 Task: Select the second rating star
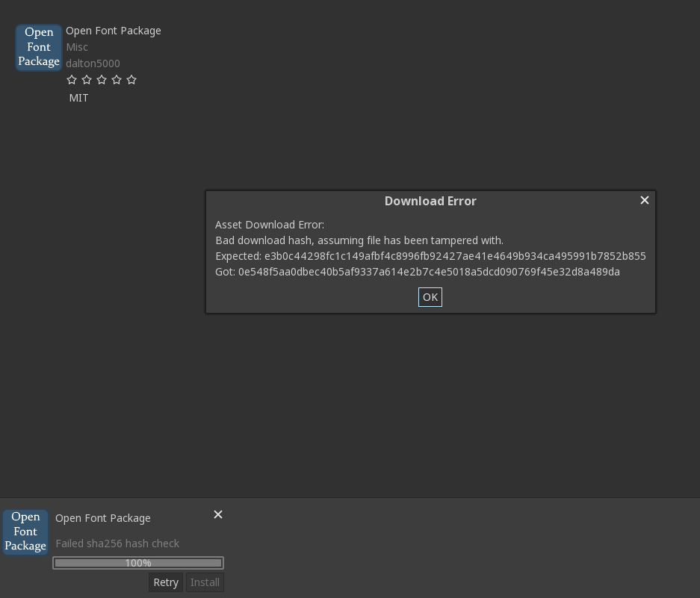pyautogui.click(x=87, y=80)
